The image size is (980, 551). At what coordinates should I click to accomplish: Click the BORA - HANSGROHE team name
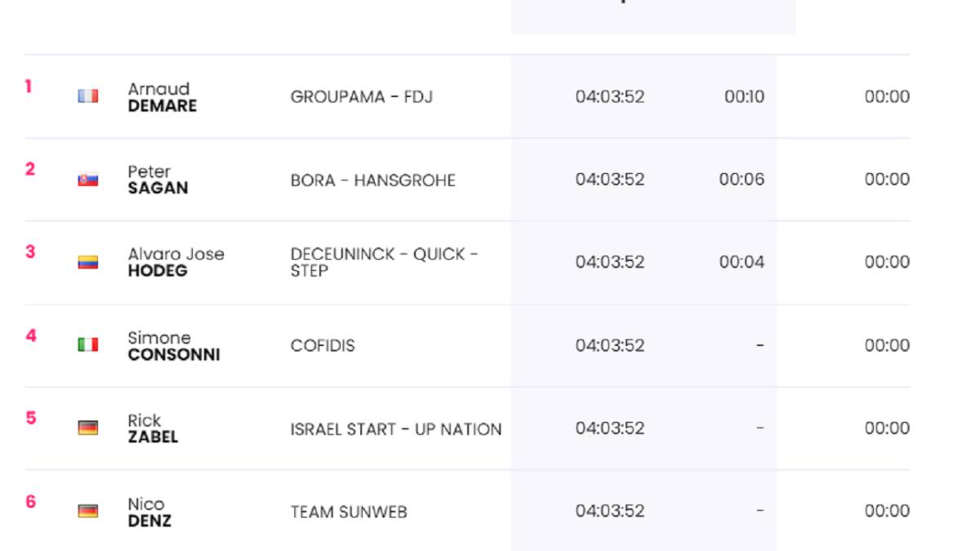[373, 180]
